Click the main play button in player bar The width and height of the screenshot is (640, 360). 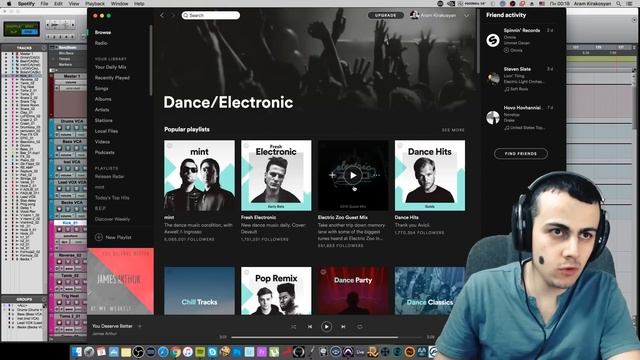[x=326, y=327]
